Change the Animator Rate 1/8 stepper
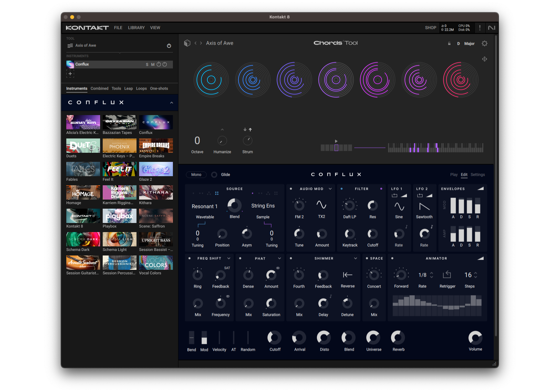 [432, 275]
